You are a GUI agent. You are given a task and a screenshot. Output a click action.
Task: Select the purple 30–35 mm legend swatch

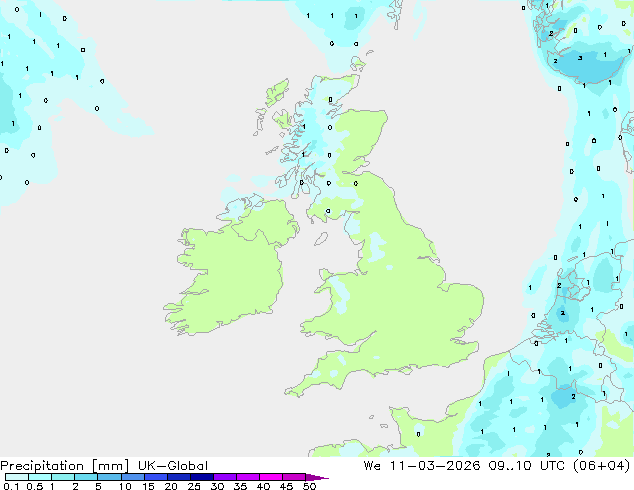(x=224, y=477)
